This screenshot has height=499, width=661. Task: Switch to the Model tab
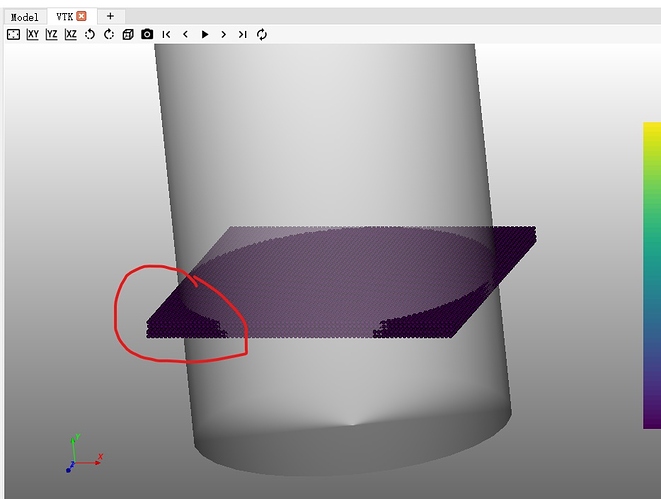25,16
